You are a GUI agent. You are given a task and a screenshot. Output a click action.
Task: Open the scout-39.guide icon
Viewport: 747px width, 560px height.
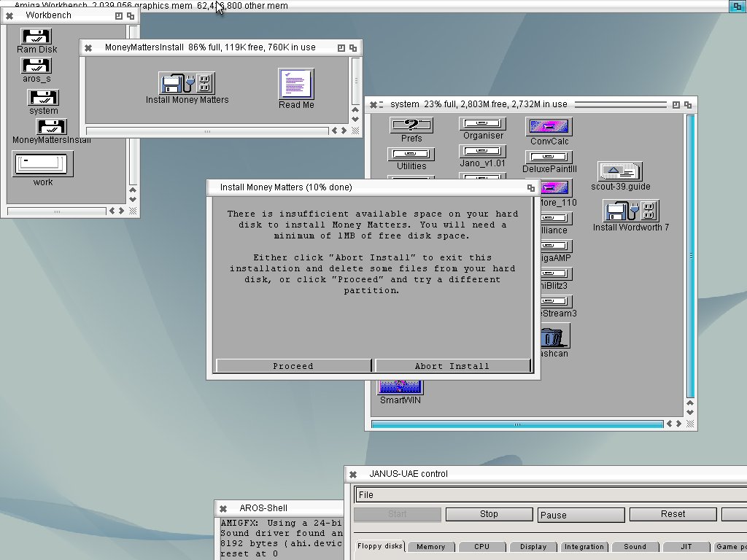click(x=620, y=171)
